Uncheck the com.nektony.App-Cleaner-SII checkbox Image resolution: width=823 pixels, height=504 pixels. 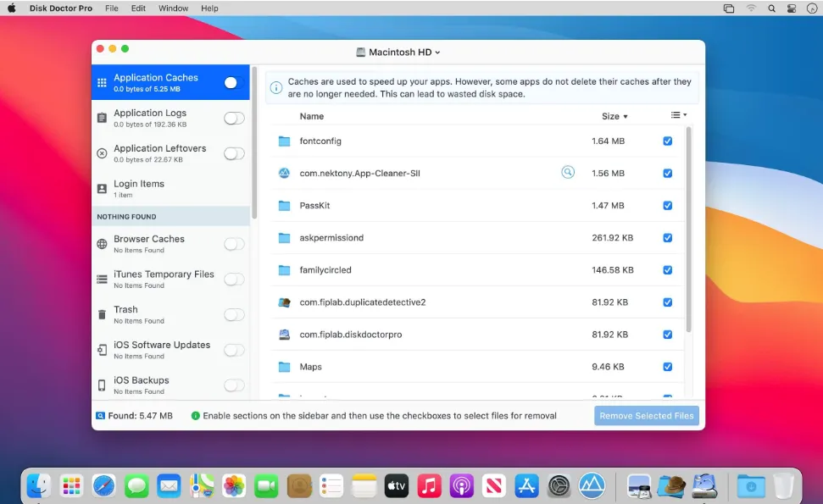point(668,173)
